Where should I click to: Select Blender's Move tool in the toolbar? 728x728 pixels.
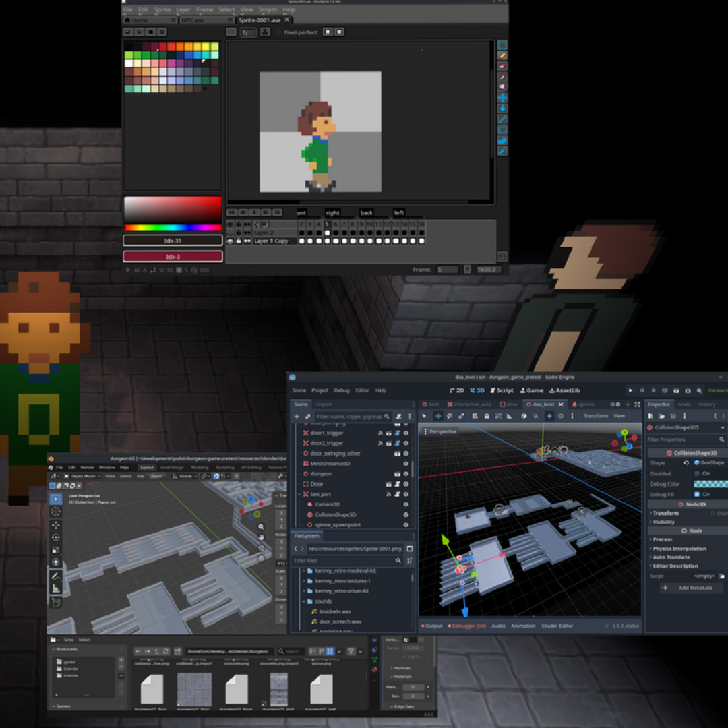tap(56, 525)
